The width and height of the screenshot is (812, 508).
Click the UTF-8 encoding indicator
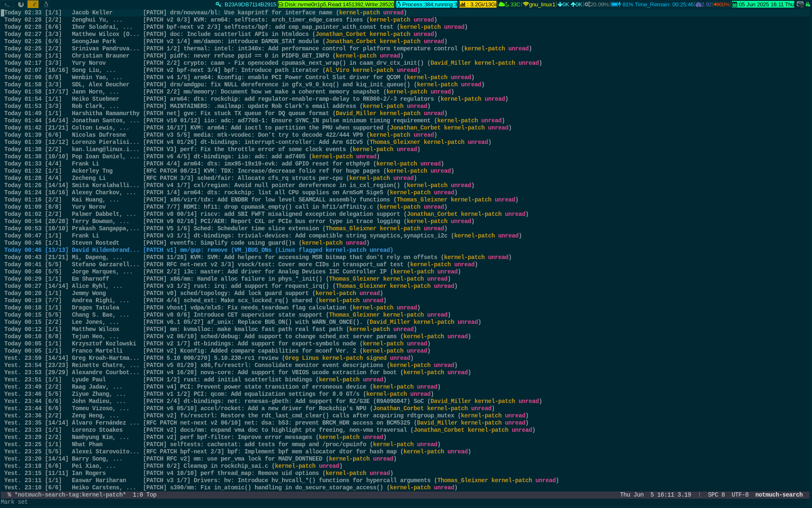tap(740, 494)
